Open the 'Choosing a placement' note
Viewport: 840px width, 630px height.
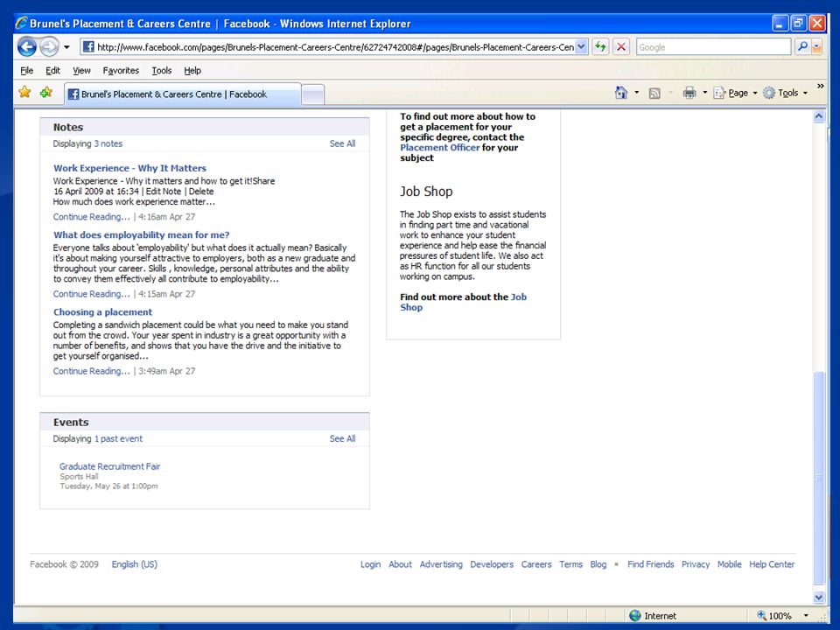coord(103,311)
